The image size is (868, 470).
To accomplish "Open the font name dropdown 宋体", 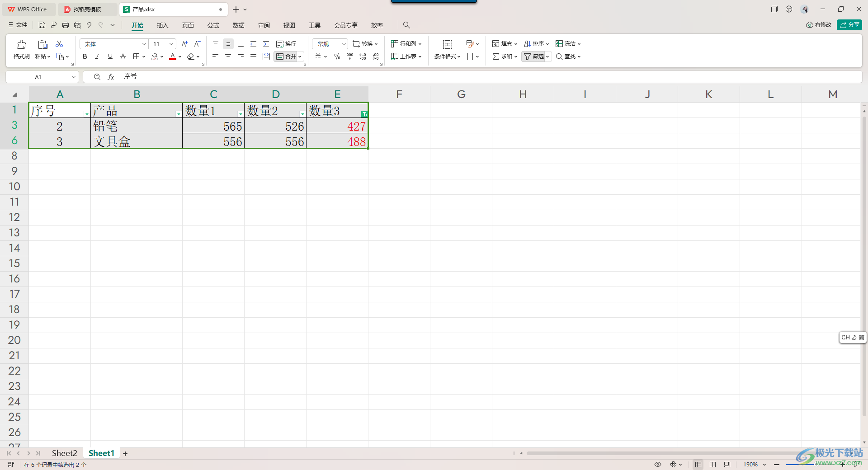I will point(144,44).
